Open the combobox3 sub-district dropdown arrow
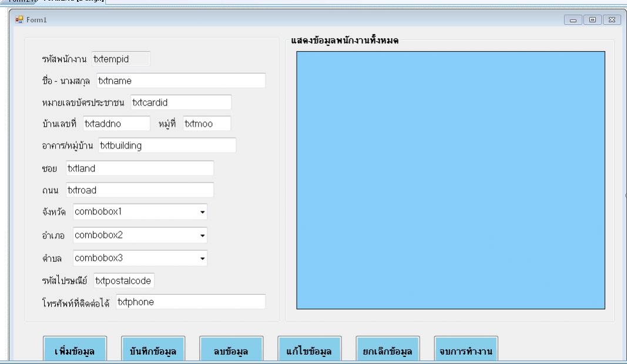This screenshot has width=627, height=364. tap(202, 258)
